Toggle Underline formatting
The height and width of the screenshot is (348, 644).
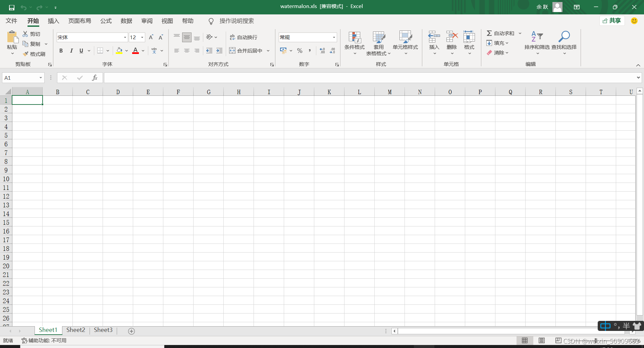coord(81,51)
